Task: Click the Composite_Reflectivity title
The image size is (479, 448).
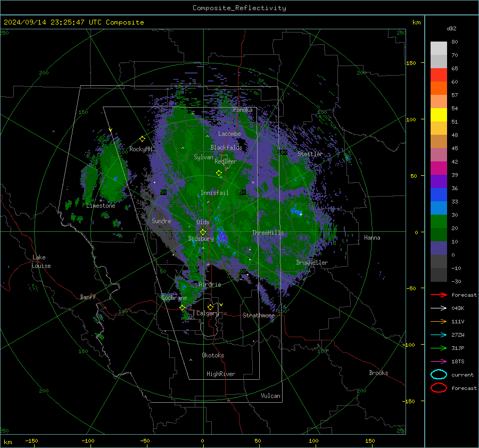Action: click(240, 8)
